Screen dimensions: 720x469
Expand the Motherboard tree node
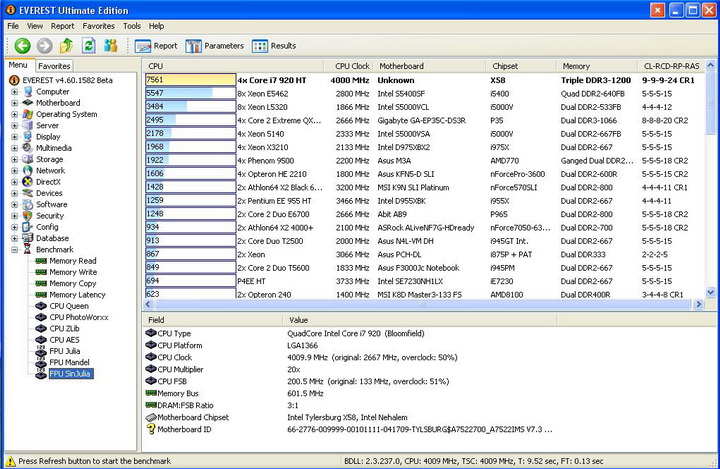coord(15,103)
